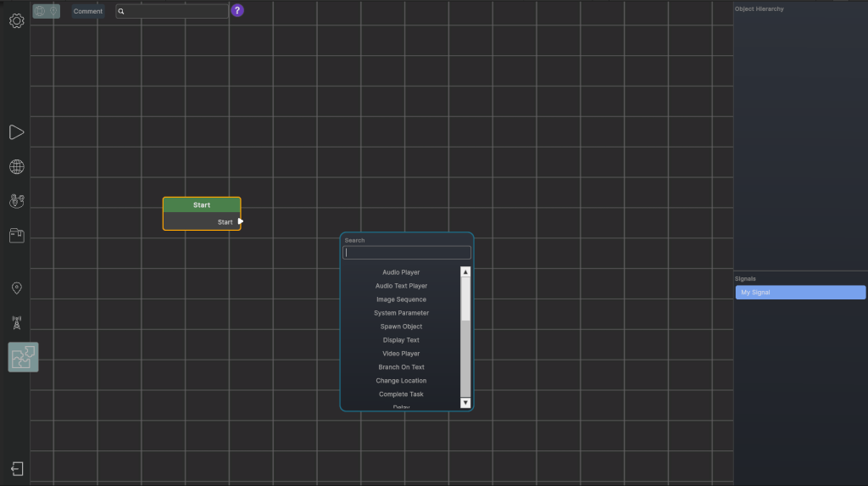Open the broadcast tower sidebar icon
868x486 pixels.
[17, 322]
